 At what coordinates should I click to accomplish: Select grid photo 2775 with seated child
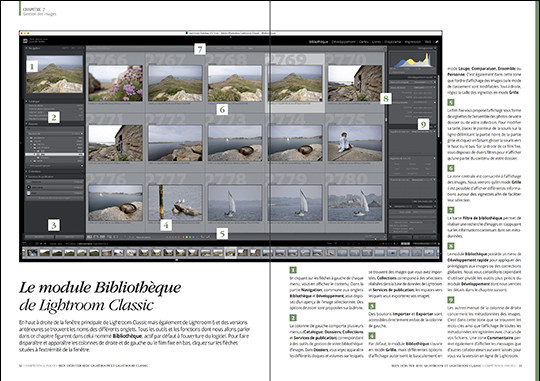click(x=355, y=143)
